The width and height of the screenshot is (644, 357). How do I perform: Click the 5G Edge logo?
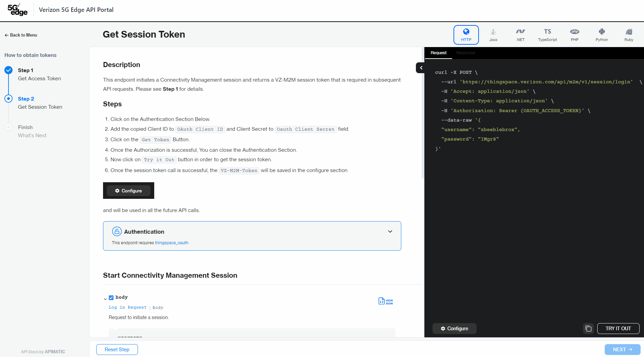18,10
